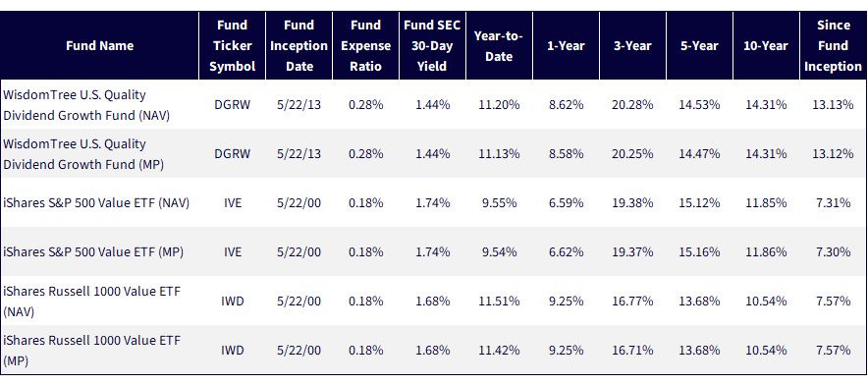868x385 pixels.
Task: Click the Fund Name column header
Action: [x=99, y=46]
